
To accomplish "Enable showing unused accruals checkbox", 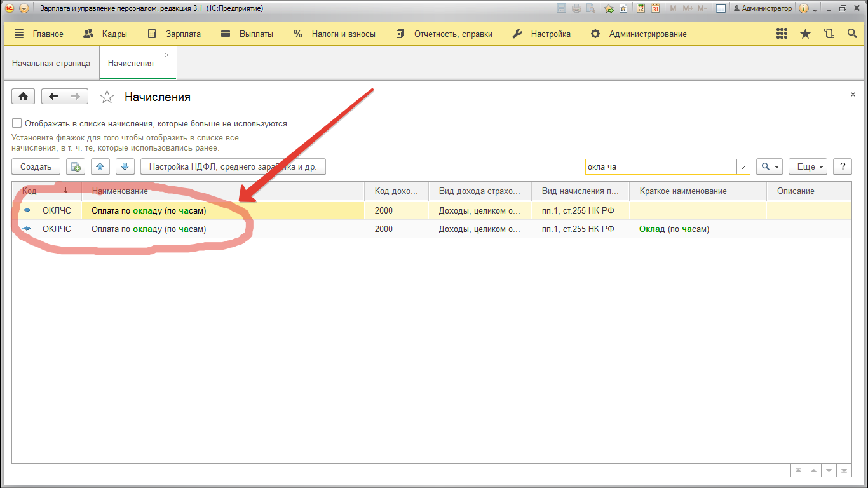I will [17, 123].
